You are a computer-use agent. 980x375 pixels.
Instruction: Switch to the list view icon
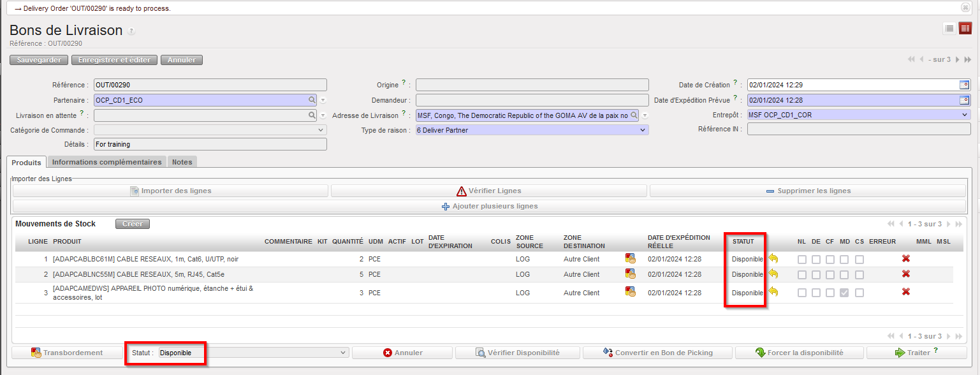(x=949, y=28)
